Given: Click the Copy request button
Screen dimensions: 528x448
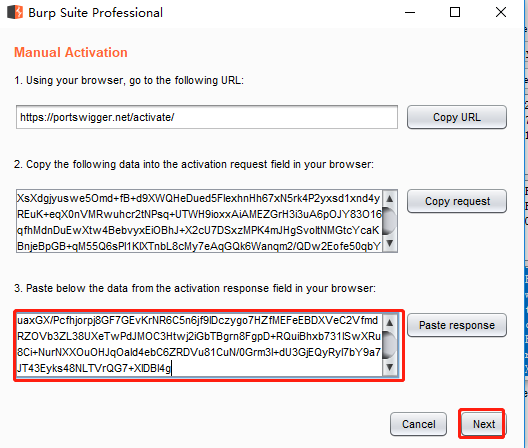Looking at the screenshot, I should [457, 201].
